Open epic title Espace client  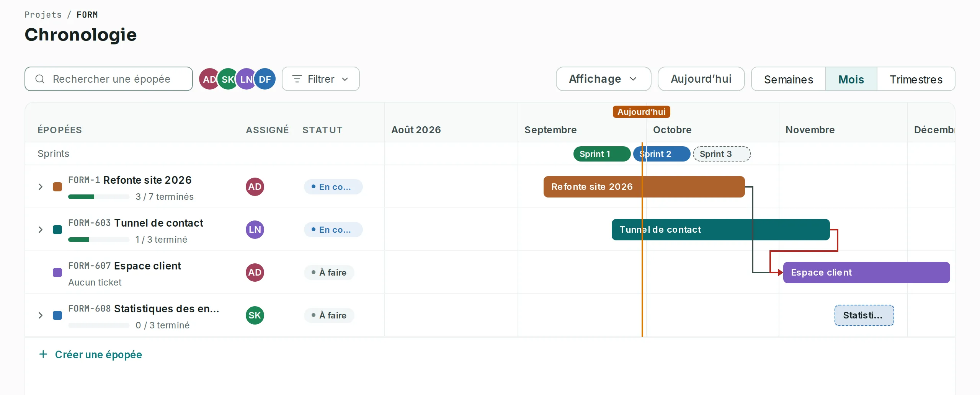point(147,266)
